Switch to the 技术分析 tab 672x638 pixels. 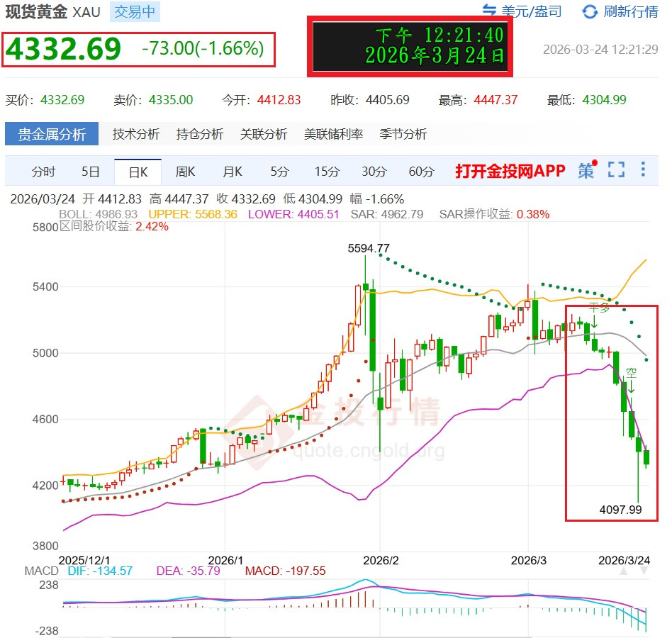click(x=136, y=134)
